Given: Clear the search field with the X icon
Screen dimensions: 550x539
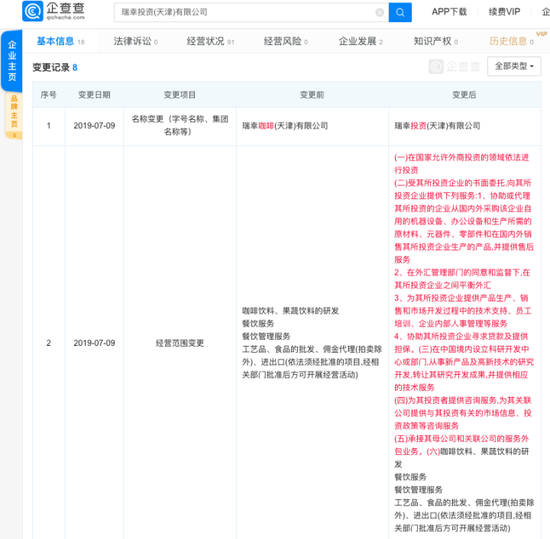Looking at the screenshot, I should [380, 13].
